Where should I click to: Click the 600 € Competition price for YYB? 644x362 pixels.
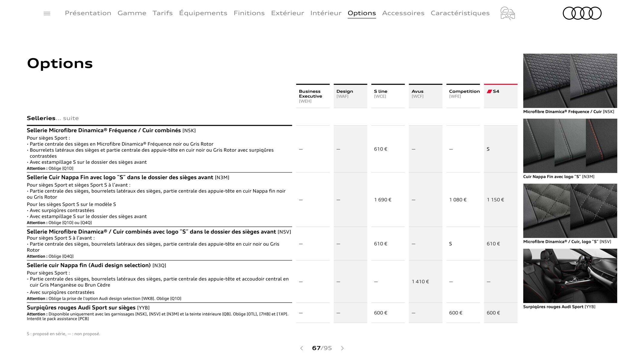(x=456, y=313)
